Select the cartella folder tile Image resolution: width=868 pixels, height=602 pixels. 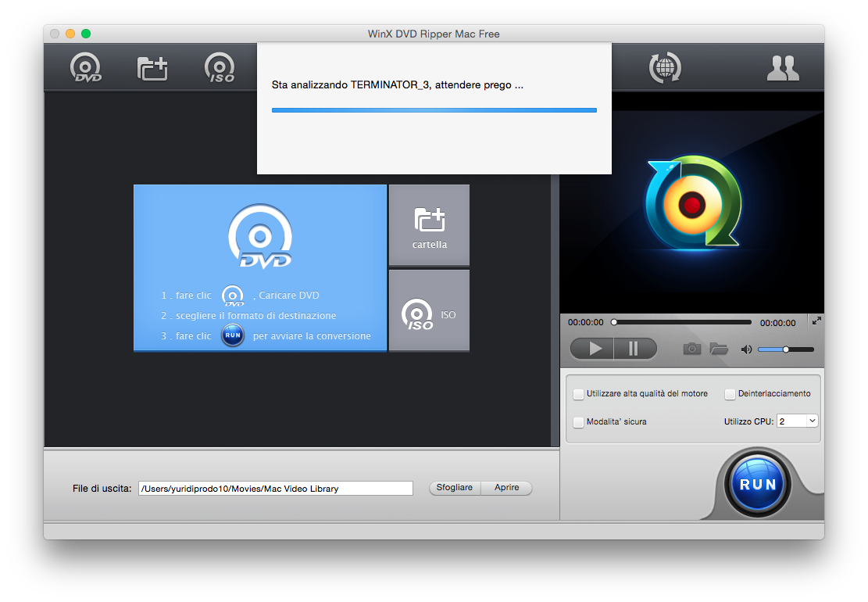tap(429, 225)
